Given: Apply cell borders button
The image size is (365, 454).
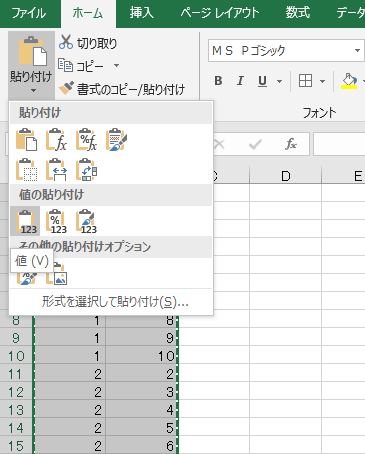Looking at the screenshot, I should [x=305, y=81].
